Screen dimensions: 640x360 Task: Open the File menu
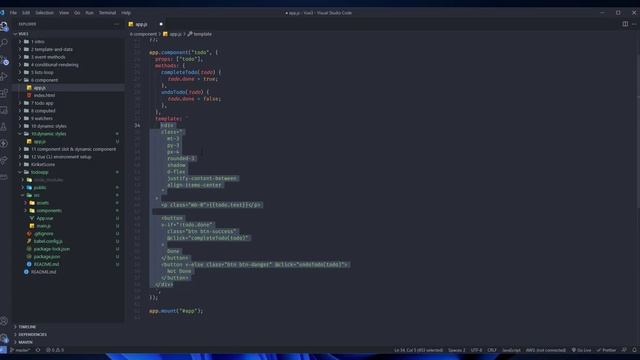pyautogui.click(x=13, y=13)
